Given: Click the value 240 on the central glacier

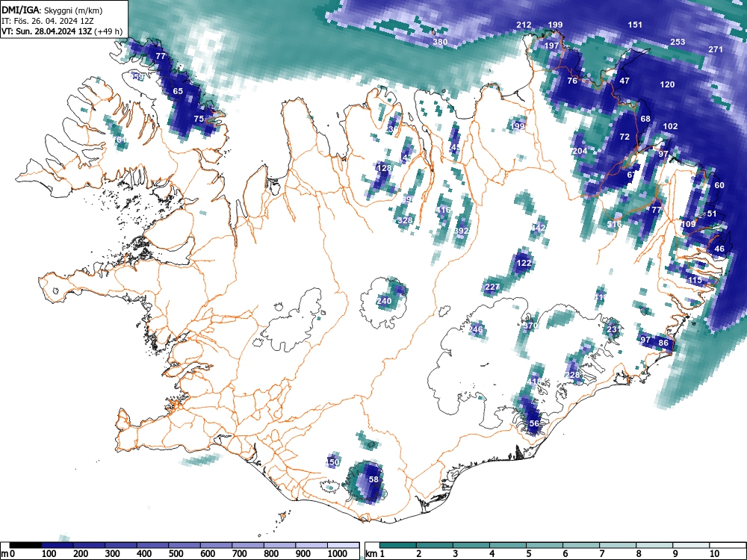Looking at the screenshot, I should (x=384, y=301).
